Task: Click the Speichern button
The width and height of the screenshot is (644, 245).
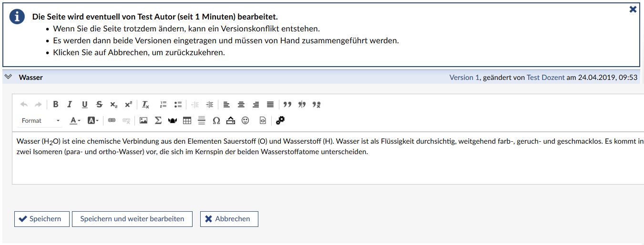Action: click(41, 219)
